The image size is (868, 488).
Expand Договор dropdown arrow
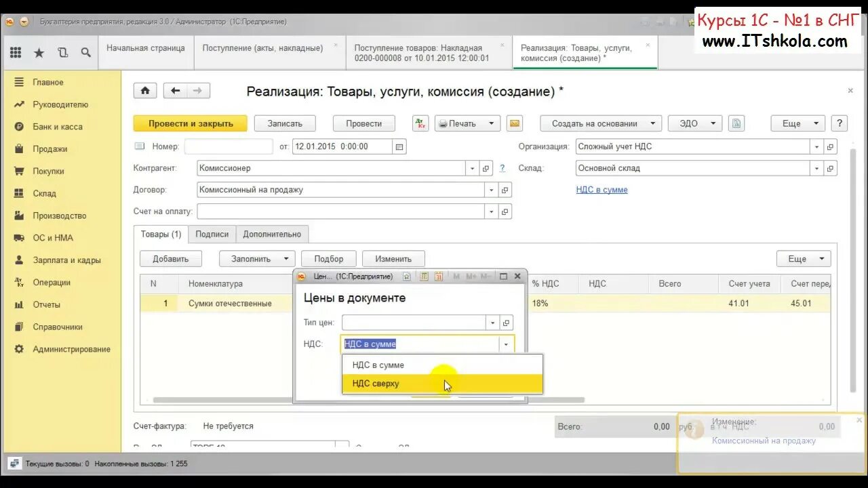(492, 190)
